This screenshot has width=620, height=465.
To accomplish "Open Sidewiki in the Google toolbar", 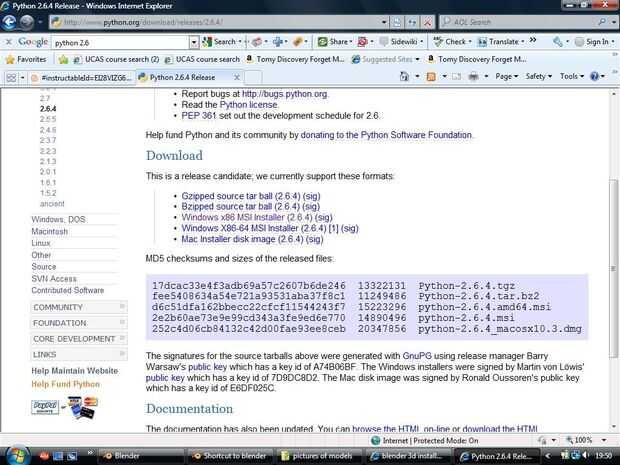I will point(401,42).
